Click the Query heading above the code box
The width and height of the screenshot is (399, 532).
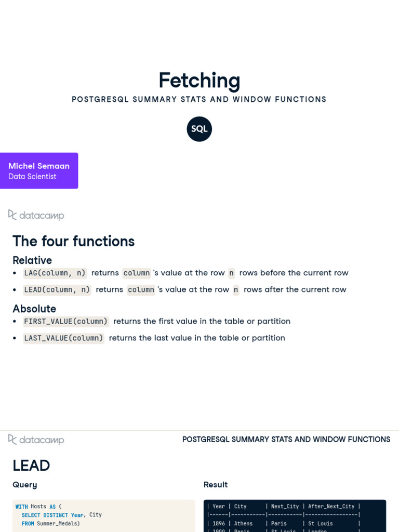25,485
